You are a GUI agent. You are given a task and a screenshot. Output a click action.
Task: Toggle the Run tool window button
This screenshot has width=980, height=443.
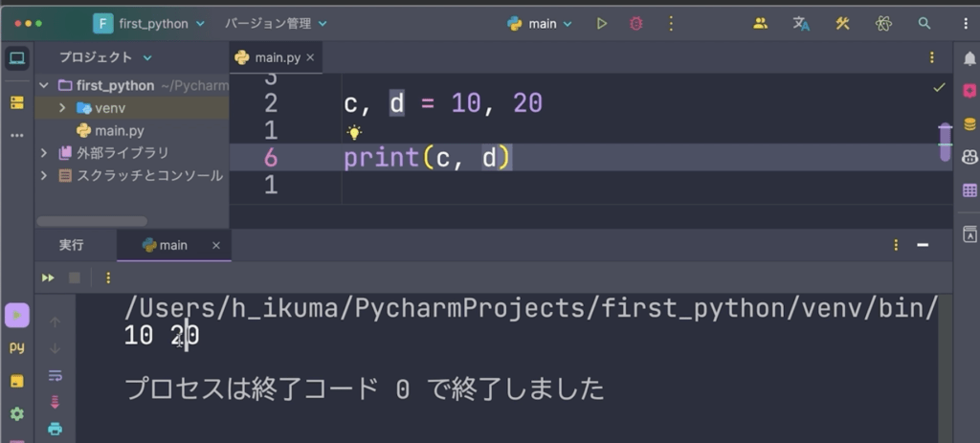pyautogui.click(x=16, y=315)
